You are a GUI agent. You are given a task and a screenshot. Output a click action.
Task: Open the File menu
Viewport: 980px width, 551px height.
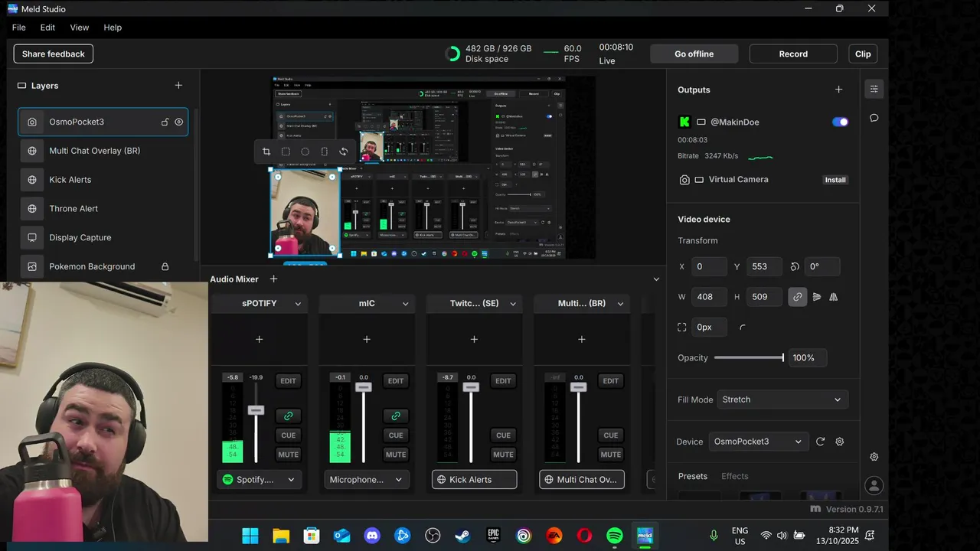click(x=19, y=28)
